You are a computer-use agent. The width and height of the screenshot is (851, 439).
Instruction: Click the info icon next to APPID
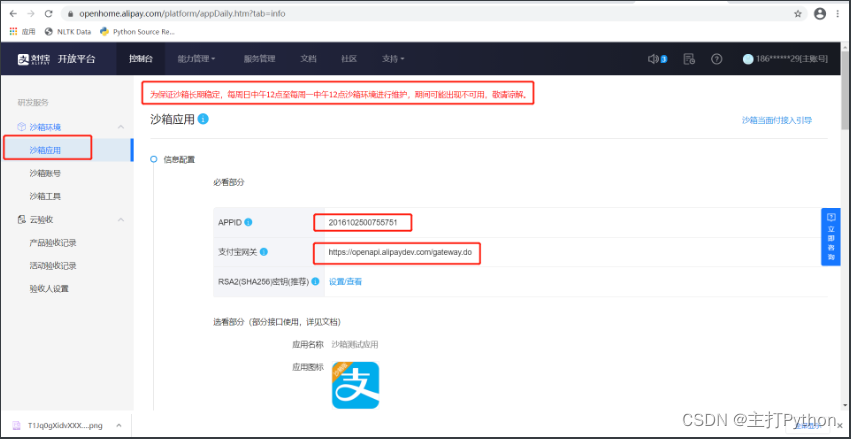[x=248, y=222]
